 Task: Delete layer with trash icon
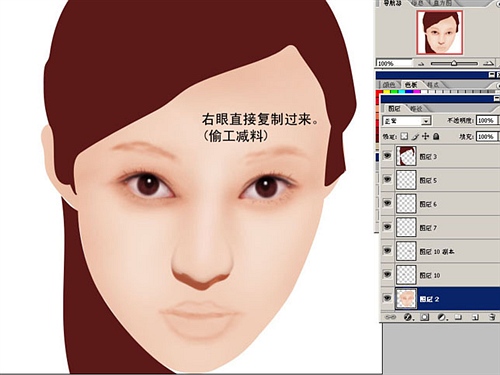point(492,317)
